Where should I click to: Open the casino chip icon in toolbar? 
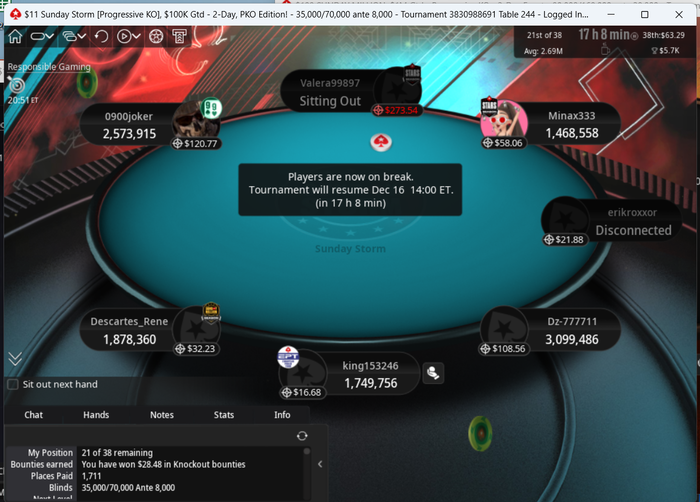coord(156,37)
